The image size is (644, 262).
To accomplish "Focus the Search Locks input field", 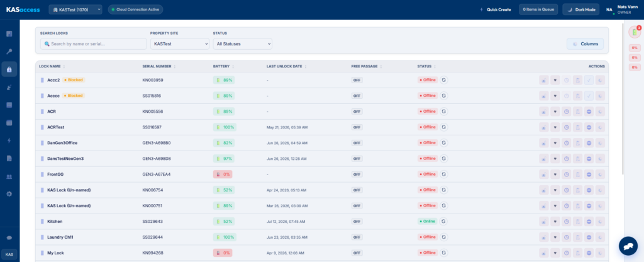I will click(93, 43).
